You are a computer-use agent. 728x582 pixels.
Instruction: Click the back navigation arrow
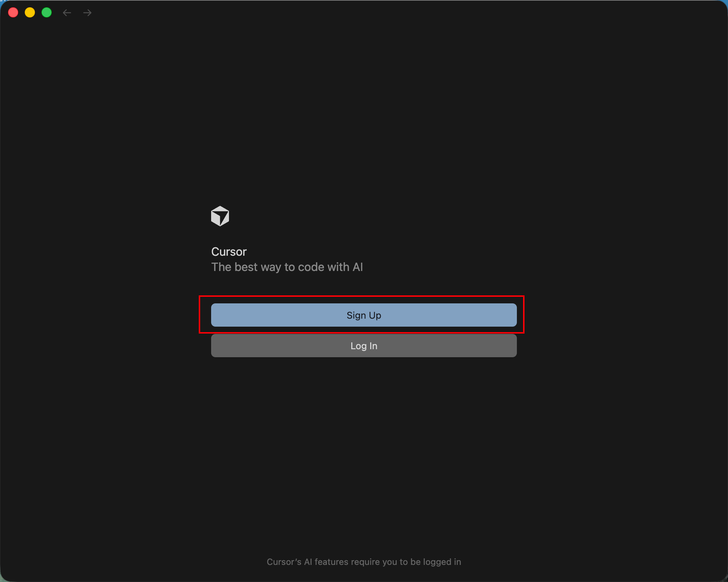point(67,13)
